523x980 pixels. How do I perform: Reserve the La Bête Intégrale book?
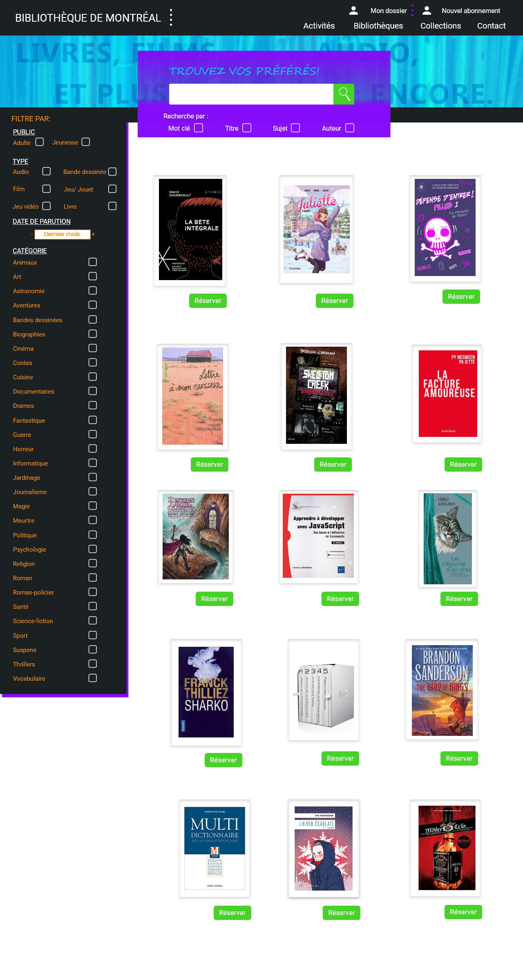[x=208, y=301]
